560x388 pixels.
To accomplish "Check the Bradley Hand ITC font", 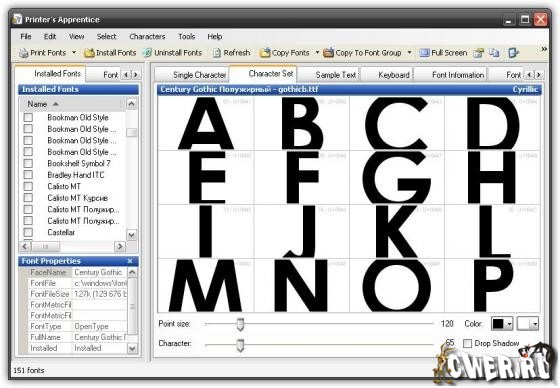I will pyautogui.click(x=28, y=175).
